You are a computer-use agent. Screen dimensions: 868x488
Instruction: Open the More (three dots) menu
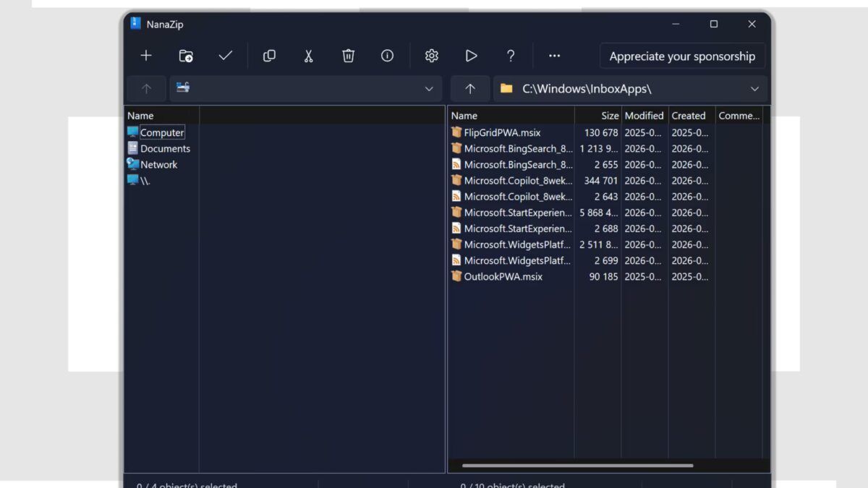[x=554, y=56]
